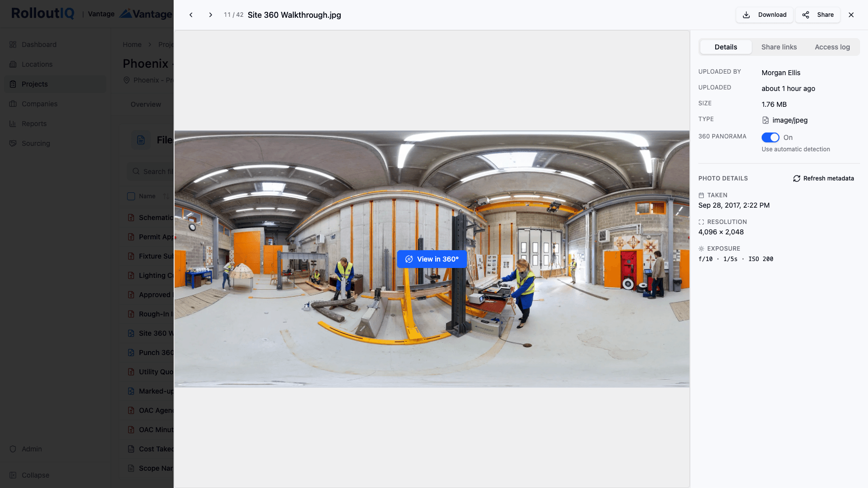
Task: Launch the View in 360° viewer
Action: [x=432, y=259]
